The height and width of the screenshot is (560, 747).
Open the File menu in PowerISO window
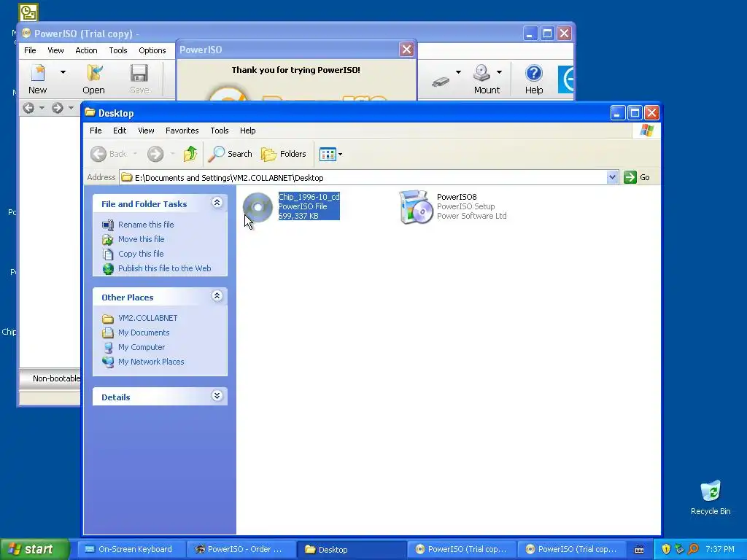coord(30,50)
